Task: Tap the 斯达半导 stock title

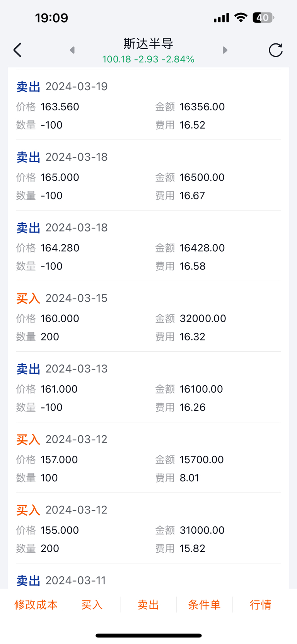Action: 148,44
